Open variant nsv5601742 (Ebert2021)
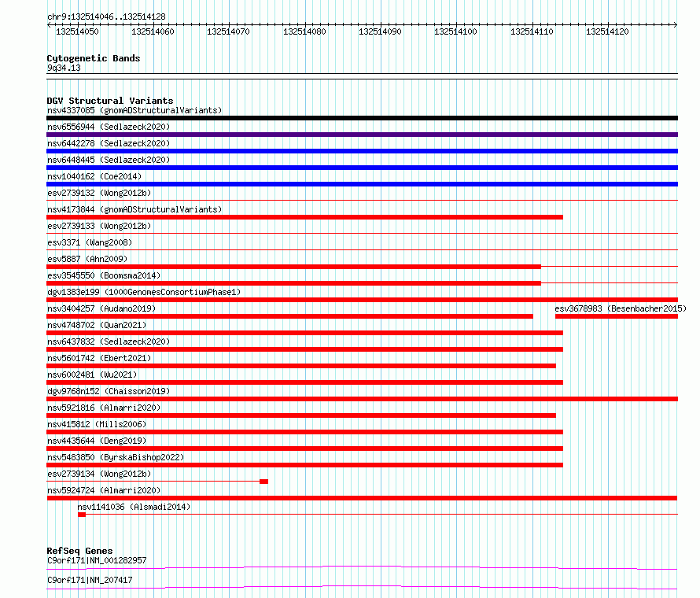Image resolution: width=700 pixels, height=598 pixels. click(x=99, y=358)
